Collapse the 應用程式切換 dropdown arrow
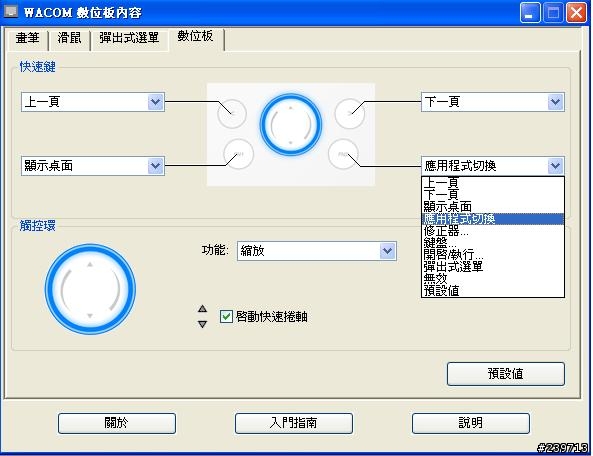The height and width of the screenshot is (456, 593). click(556, 166)
